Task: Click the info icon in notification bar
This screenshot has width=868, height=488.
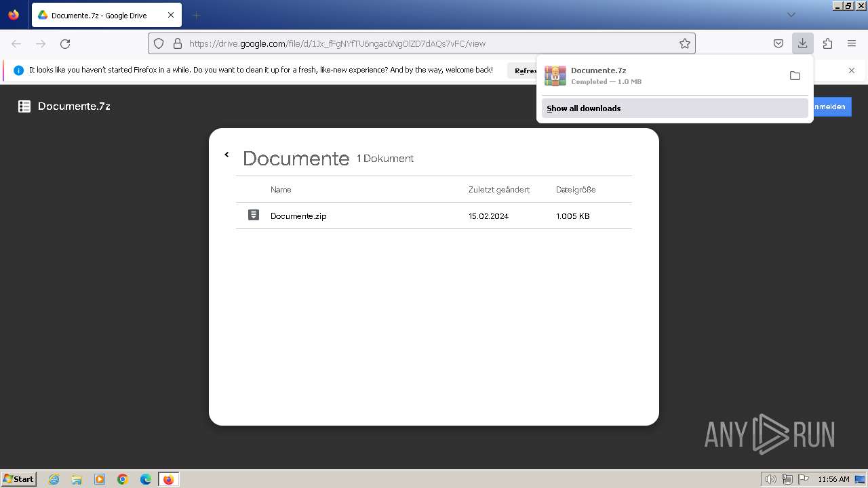Action: [x=18, y=70]
